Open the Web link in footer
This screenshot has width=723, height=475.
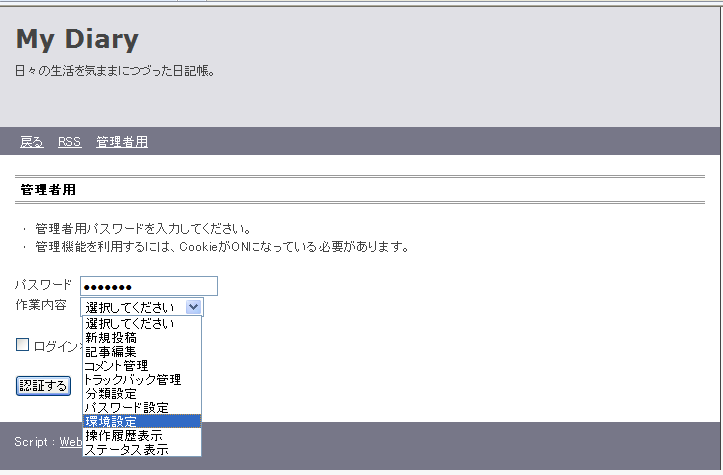70,441
